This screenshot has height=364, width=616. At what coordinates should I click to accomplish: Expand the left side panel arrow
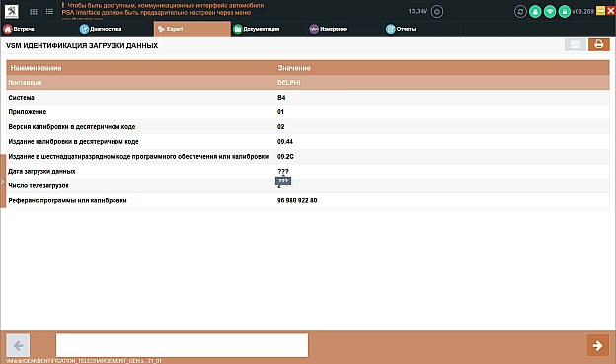(x=3, y=182)
